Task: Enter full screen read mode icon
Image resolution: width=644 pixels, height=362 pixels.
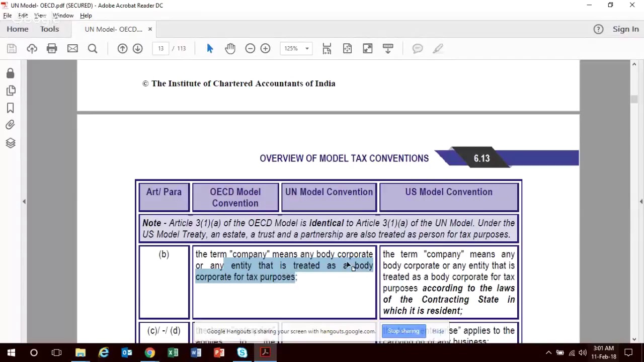Action: (x=367, y=48)
